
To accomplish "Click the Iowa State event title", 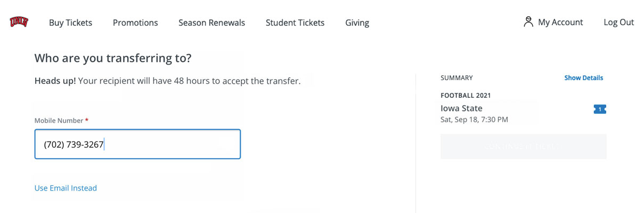I will (461, 108).
